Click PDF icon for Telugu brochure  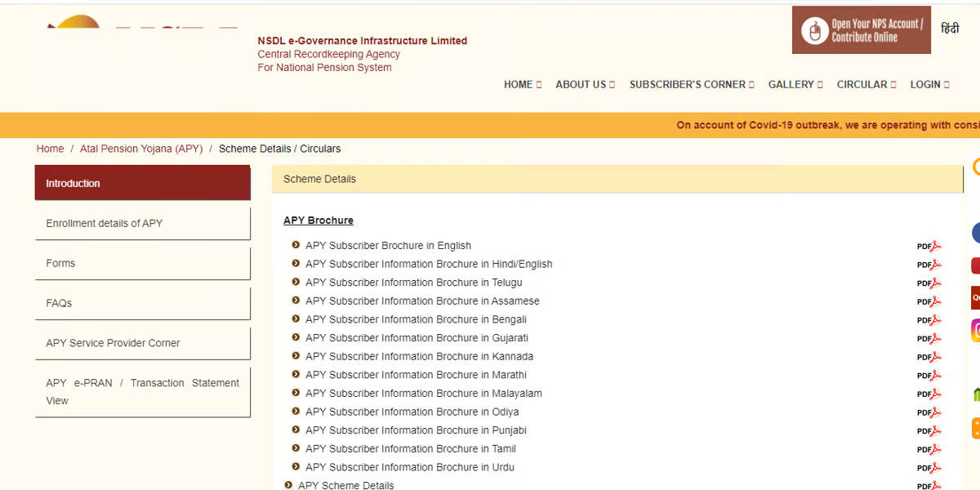click(929, 283)
